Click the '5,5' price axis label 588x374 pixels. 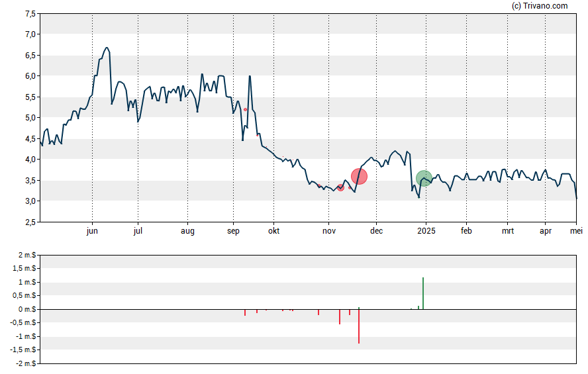point(30,97)
